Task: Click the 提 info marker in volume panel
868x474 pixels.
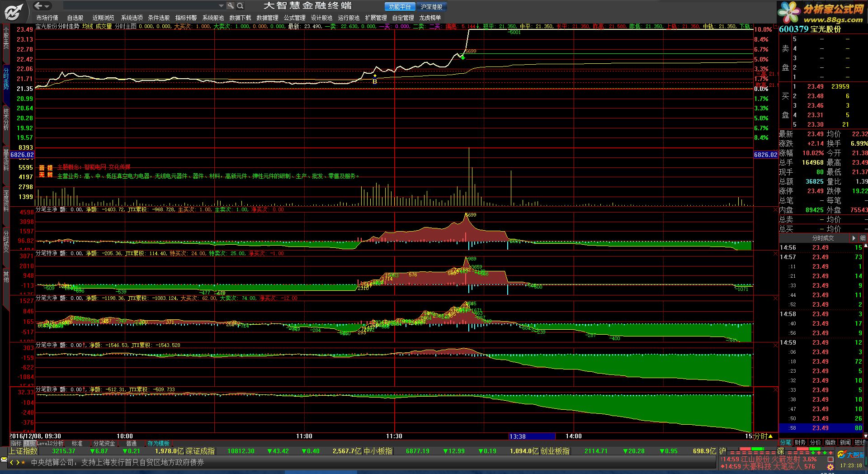Action: point(50,168)
